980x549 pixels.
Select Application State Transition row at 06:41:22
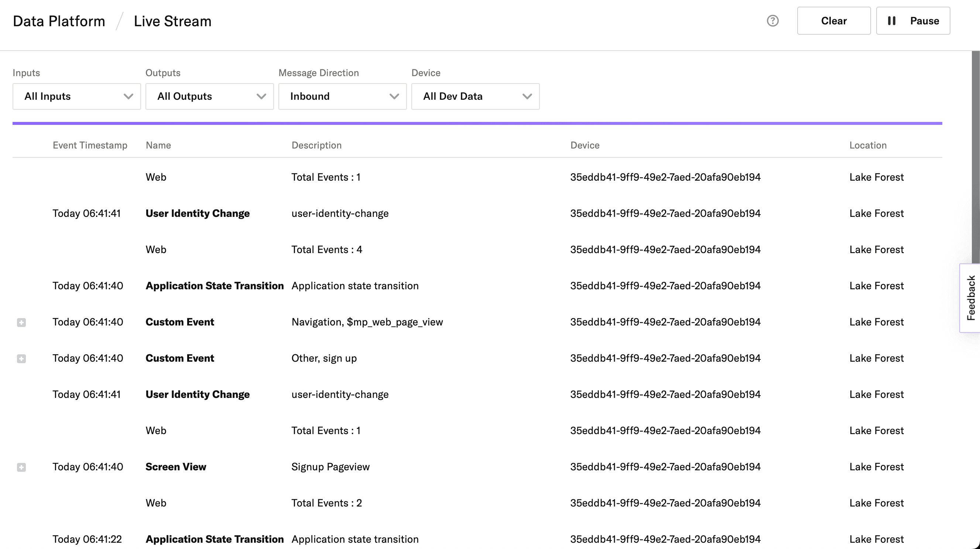coord(215,539)
